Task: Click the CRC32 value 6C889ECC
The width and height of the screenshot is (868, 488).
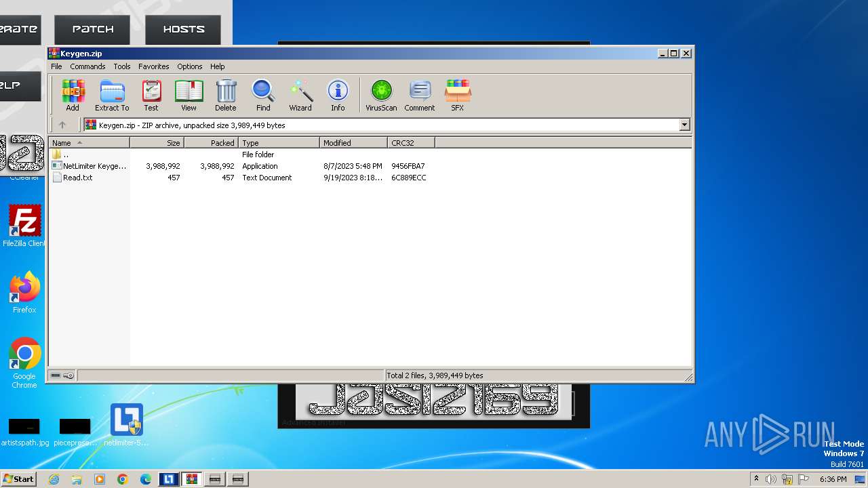Action: click(x=409, y=178)
